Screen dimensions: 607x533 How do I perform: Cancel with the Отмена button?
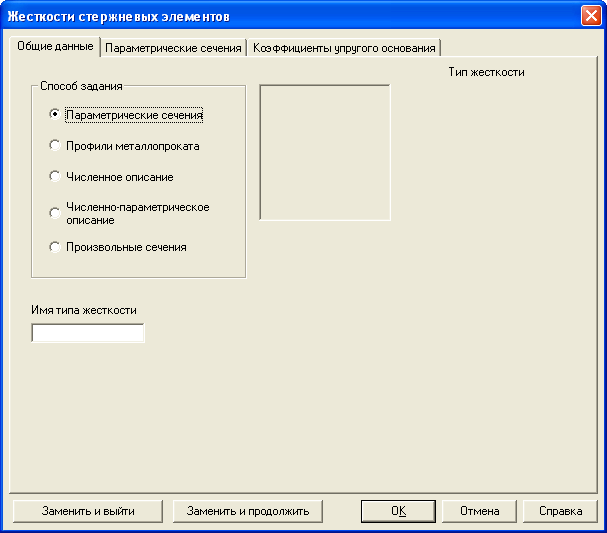[x=479, y=511]
